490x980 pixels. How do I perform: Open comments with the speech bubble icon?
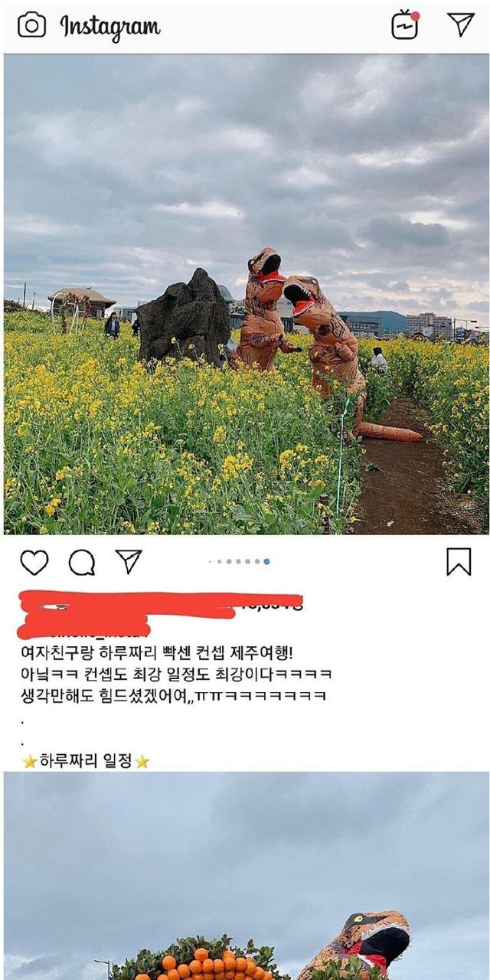(82, 563)
